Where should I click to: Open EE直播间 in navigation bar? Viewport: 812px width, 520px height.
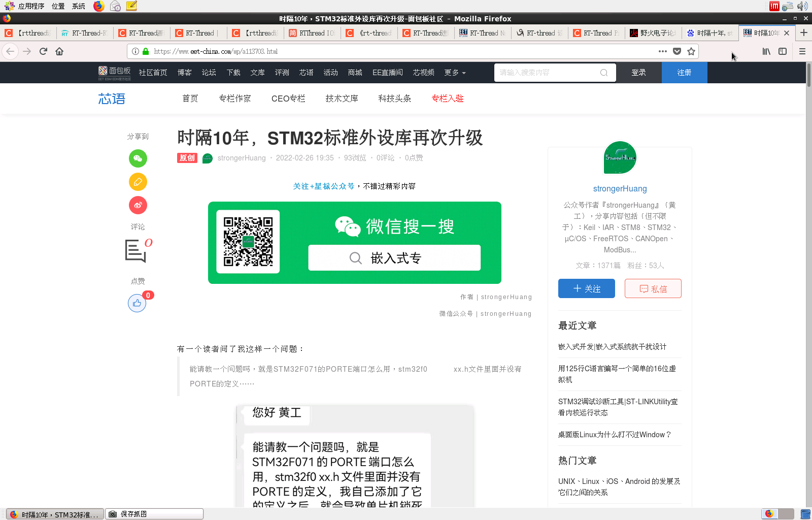[x=388, y=73]
